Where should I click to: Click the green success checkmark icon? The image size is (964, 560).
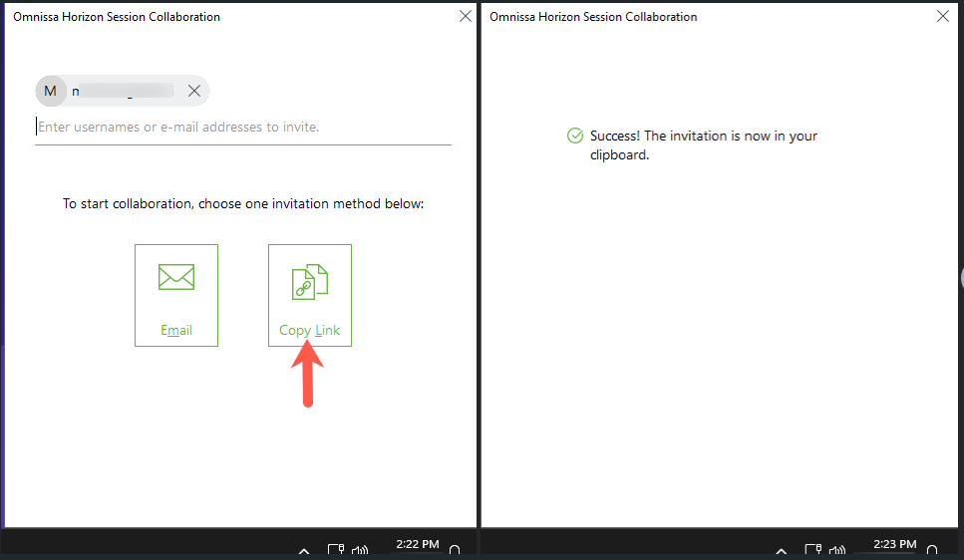575,137
